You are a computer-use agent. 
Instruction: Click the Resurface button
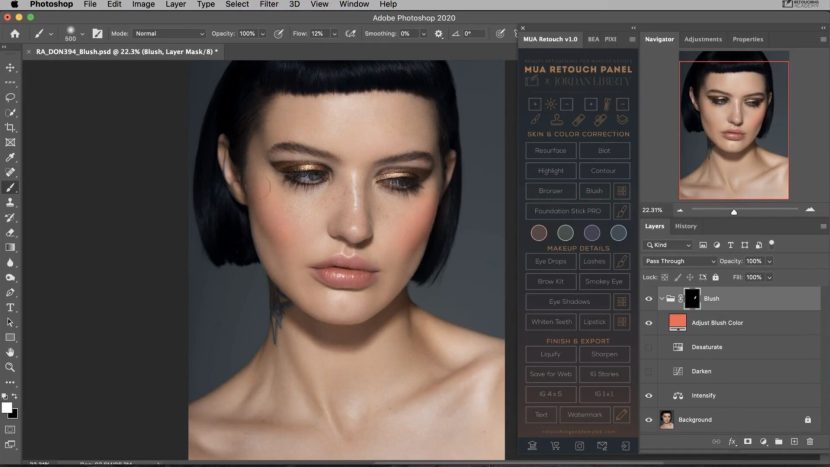551,150
